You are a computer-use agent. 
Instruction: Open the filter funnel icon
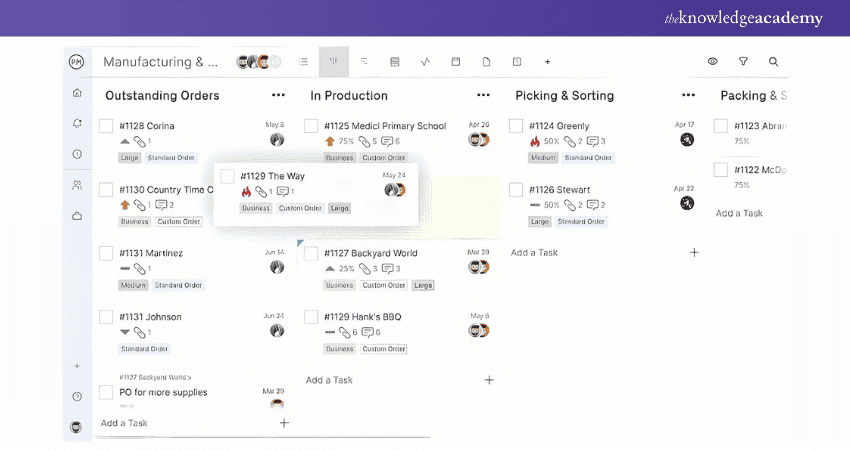743,62
